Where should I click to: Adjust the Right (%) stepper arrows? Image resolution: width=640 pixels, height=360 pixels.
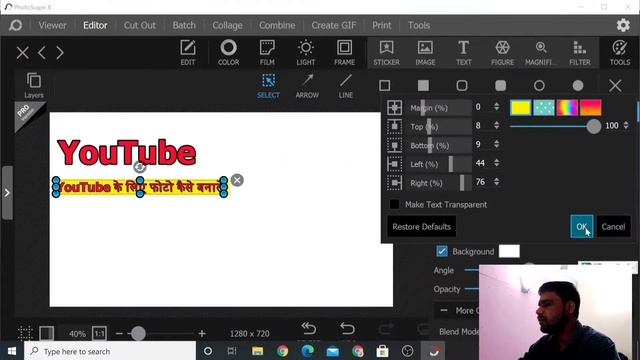[x=496, y=182]
